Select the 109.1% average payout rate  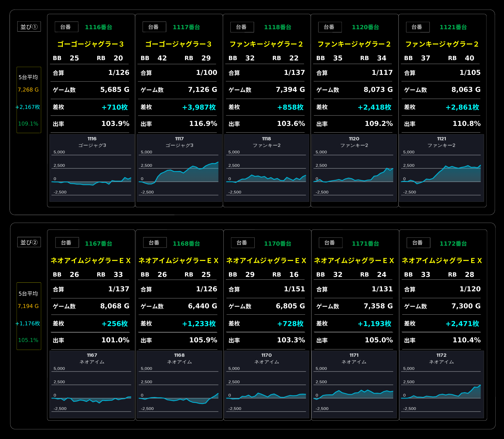(x=28, y=124)
